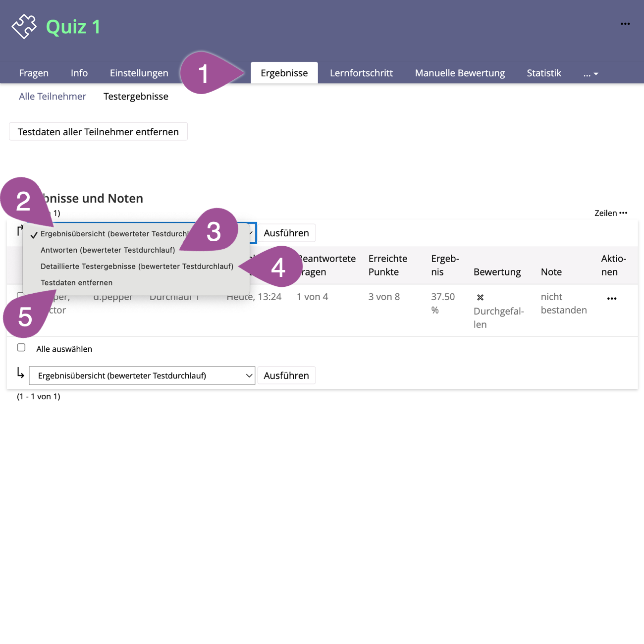Click the Quiz puzzle piece icon

tap(24, 26)
